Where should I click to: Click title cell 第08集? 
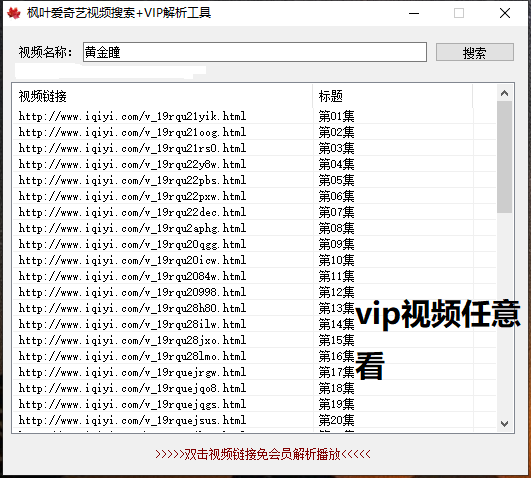click(x=337, y=228)
